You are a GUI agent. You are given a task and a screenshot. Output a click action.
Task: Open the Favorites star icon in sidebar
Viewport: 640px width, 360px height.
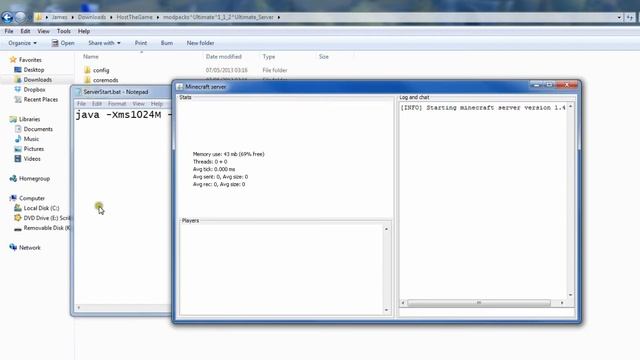tap(13, 60)
